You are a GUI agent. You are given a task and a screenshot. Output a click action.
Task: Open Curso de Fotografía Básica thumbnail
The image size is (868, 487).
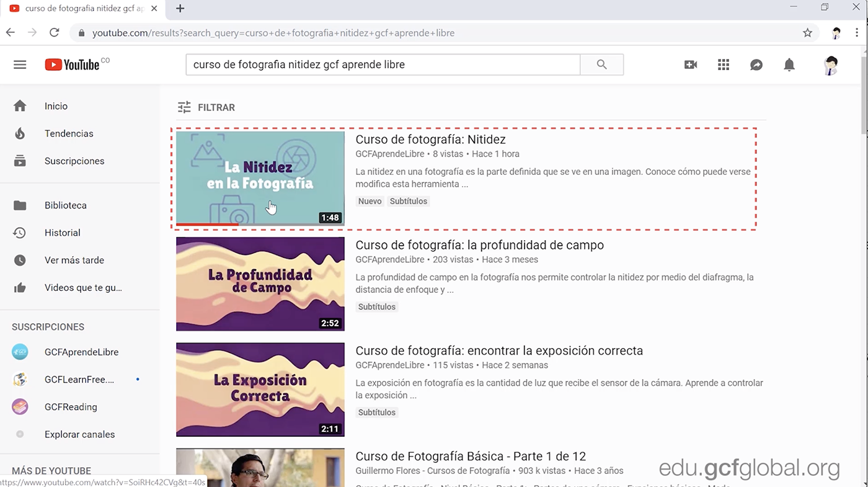point(260,467)
